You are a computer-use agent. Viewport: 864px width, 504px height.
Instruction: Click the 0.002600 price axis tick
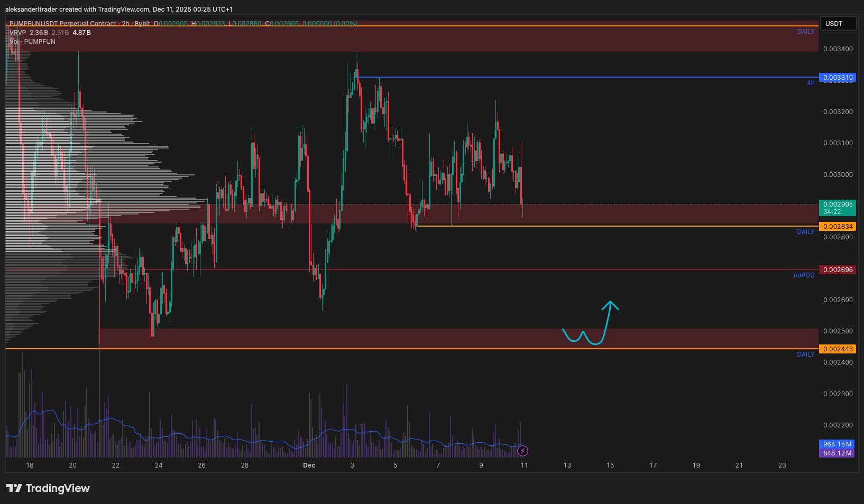click(838, 300)
